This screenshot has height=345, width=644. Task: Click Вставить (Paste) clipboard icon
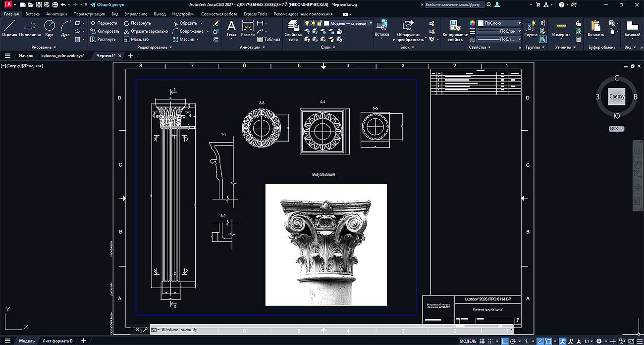pyautogui.click(x=595, y=28)
